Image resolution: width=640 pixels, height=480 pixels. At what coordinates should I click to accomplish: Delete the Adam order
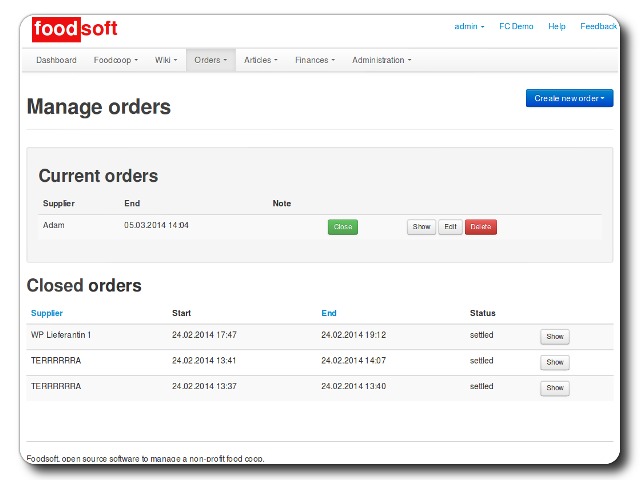point(481,227)
